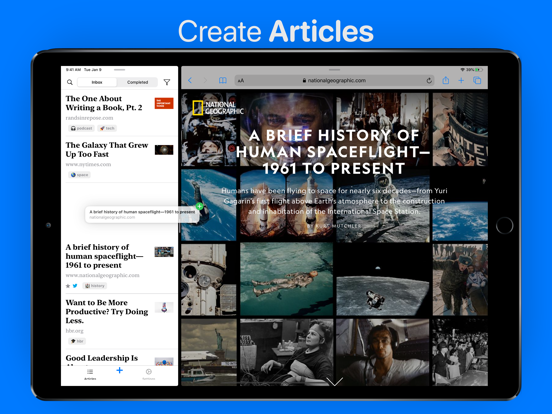Tap the blue plus add article button
The height and width of the screenshot is (414, 552).
120,370
